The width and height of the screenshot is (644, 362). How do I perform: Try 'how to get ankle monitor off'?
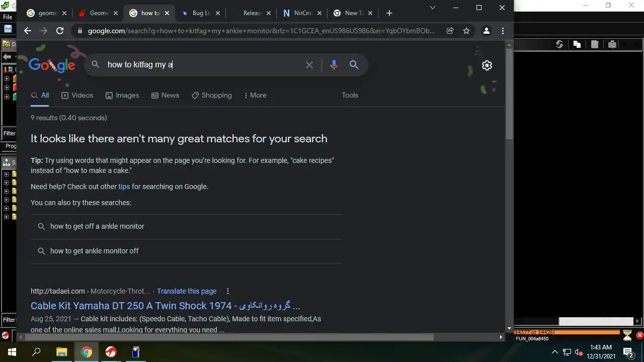186,251
